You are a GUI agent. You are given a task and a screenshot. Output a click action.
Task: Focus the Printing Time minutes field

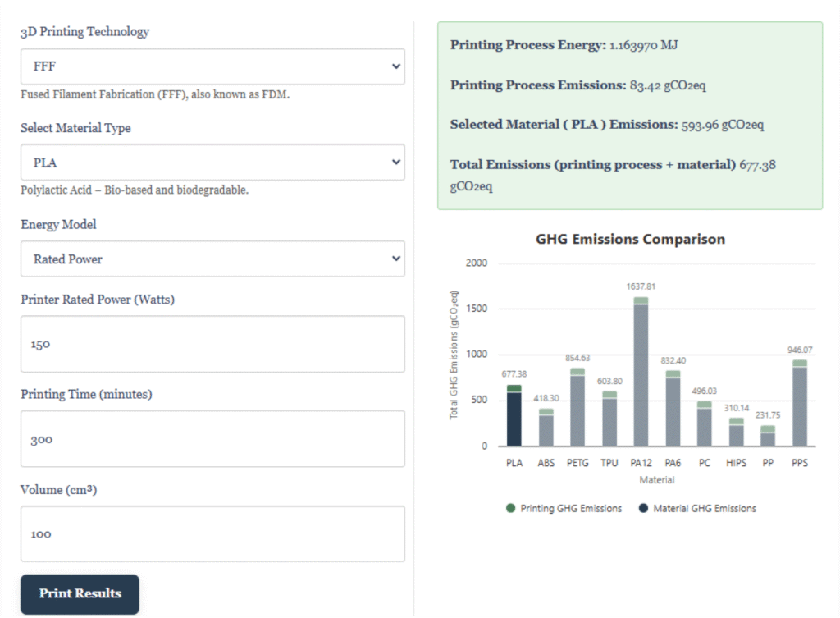(x=212, y=439)
